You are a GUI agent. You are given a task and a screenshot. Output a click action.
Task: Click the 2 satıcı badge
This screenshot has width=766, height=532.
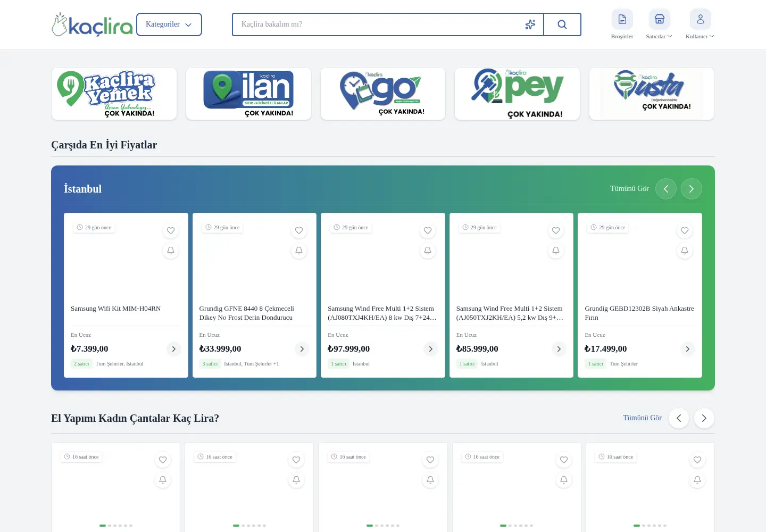click(81, 364)
